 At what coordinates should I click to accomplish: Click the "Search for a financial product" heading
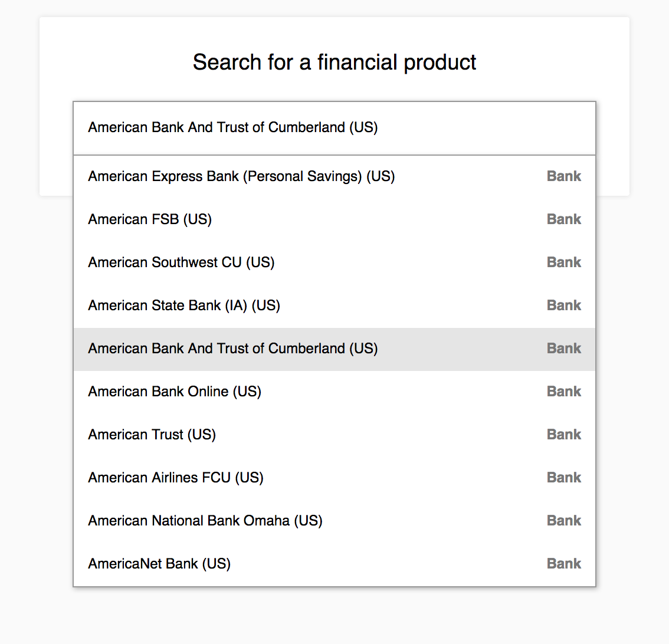pyautogui.click(x=335, y=62)
